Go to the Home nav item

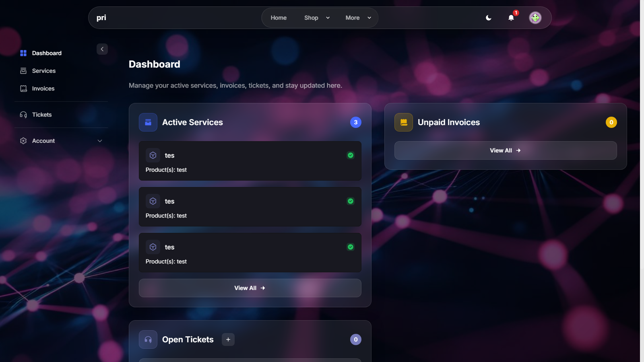pos(279,18)
